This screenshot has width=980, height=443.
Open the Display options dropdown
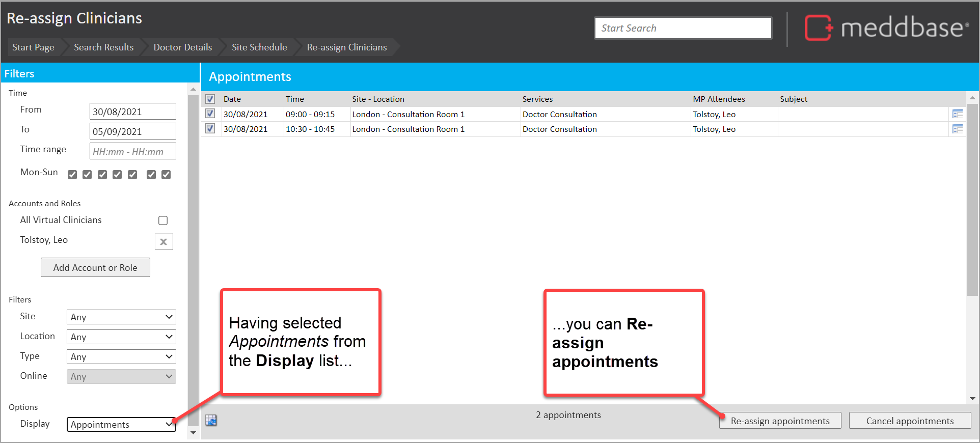pyautogui.click(x=121, y=425)
